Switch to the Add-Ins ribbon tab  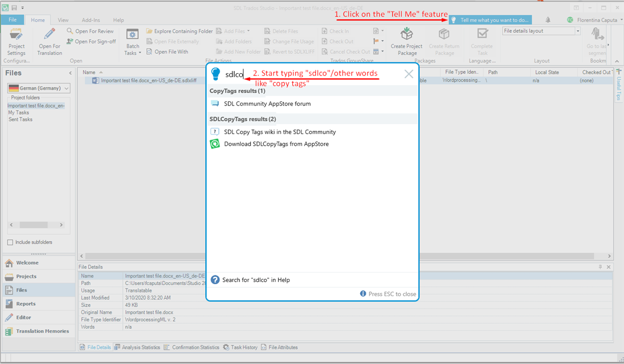pyautogui.click(x=91, y=20)
